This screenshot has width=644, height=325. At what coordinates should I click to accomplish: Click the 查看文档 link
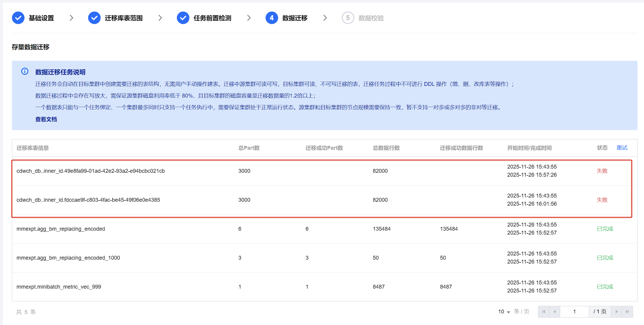pyautogui.click(x=46, y=119)
